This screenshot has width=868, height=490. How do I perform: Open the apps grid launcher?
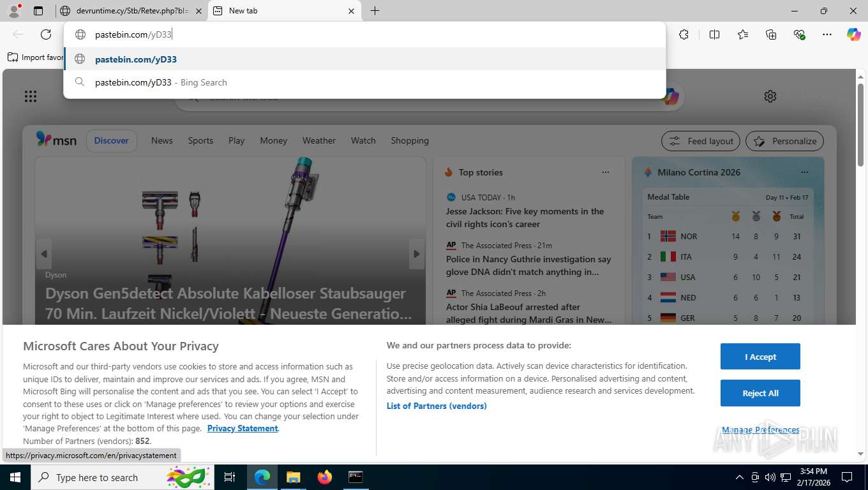tap(31, 96)
